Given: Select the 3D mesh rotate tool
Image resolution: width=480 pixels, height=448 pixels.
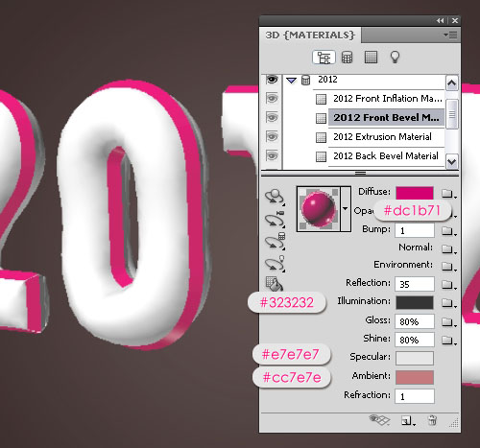Looking at the screenshot, I should 275,242.
